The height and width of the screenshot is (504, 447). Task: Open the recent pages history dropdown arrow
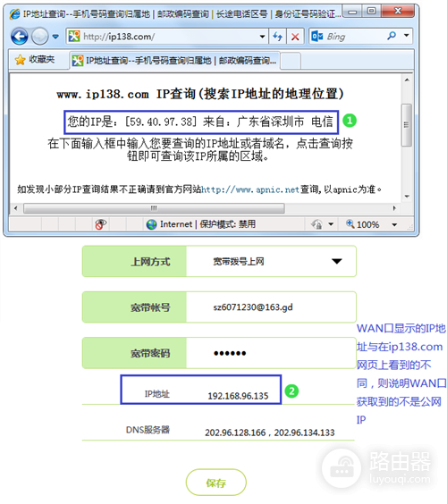(x=55, y=37)
